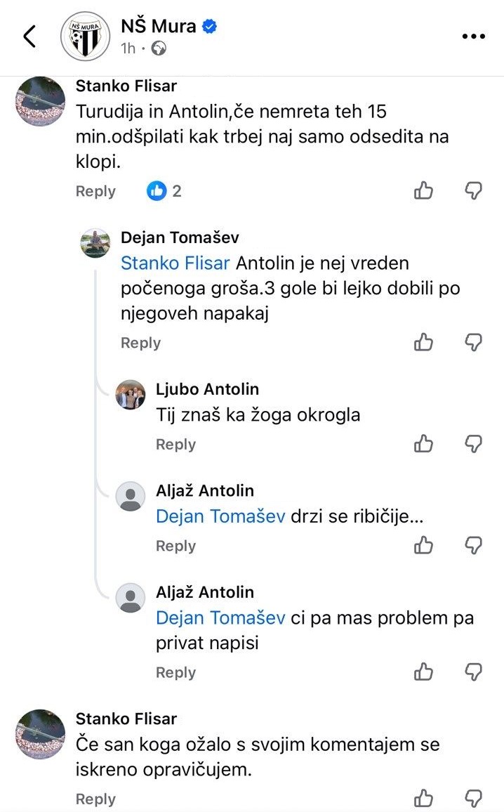Open Dejan Tomašev's profile picture
Viewport: 504px width, 812px height.
95,243
